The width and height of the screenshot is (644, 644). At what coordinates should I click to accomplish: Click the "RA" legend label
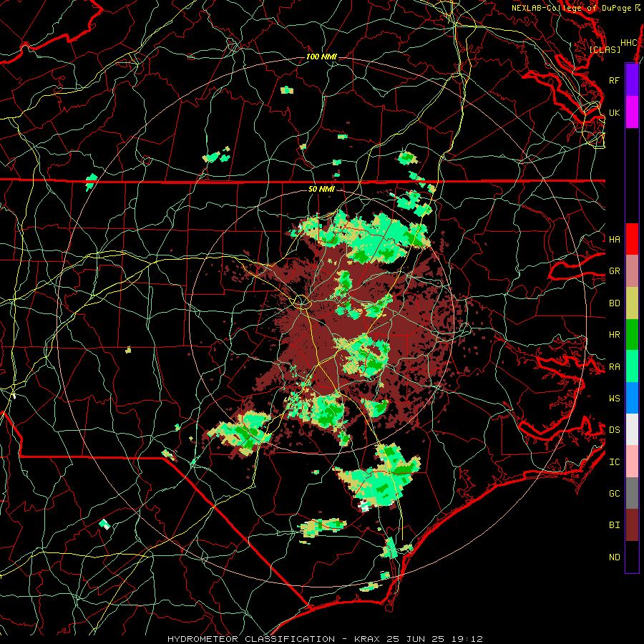[614, 367]
